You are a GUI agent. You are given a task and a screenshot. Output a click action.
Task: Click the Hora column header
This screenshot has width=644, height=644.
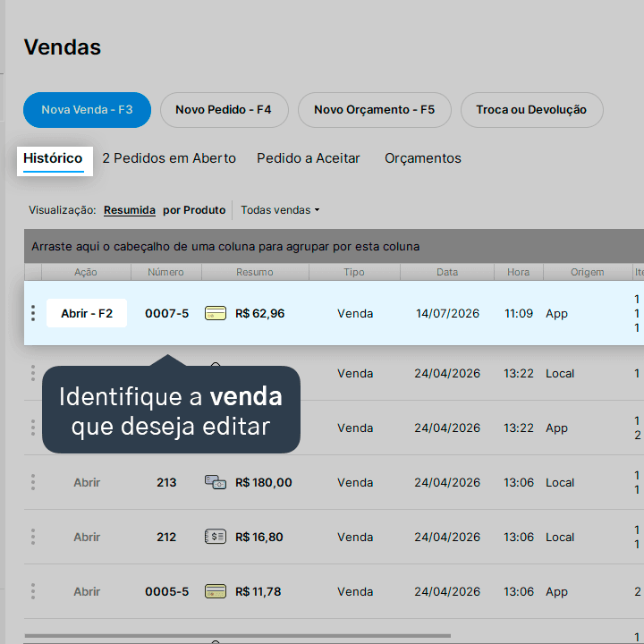pyautogui.click(x=518, y=272)
